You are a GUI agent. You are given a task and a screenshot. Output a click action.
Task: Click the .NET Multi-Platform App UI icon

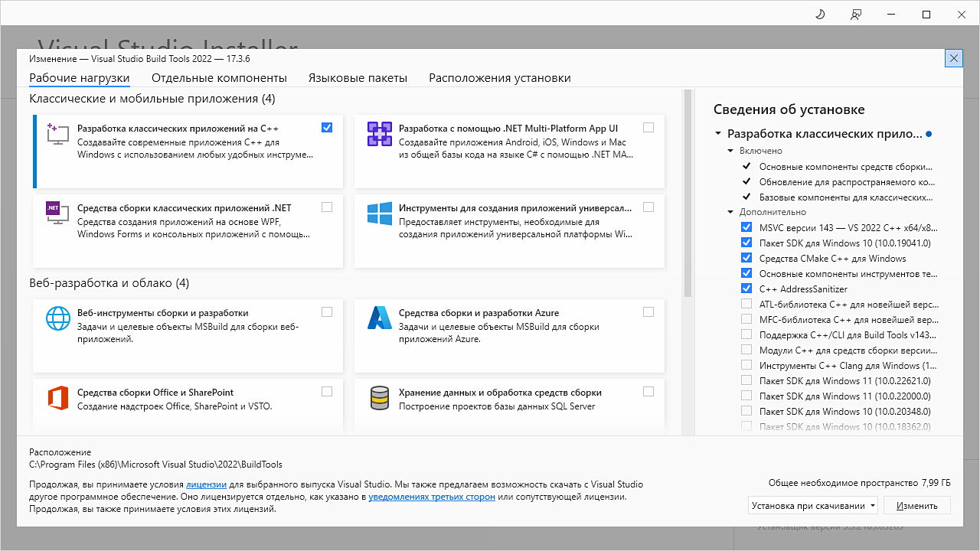pyautogui.click(x=379, y=133)
